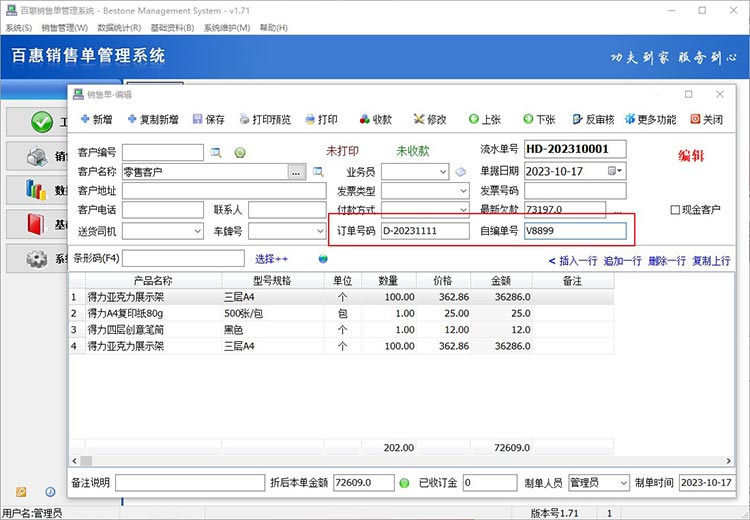Open the 数据统计(R) menu
Screen dimensions: 750x520
119,28
